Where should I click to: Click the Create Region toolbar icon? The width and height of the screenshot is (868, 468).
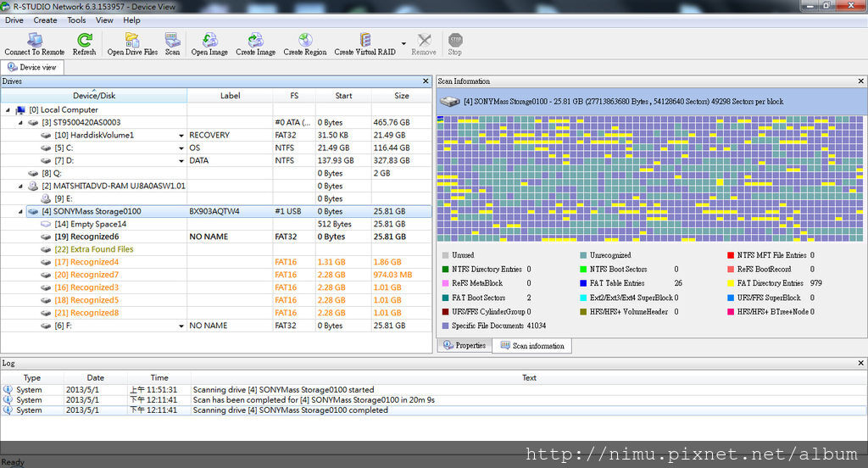click(304, 40)
